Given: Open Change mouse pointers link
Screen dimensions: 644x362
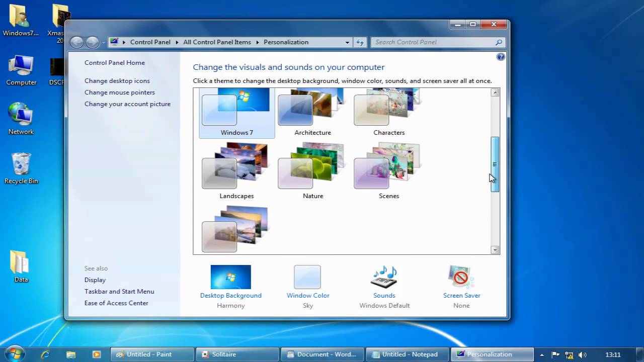Looking at the screenshot, I should tap(120, 93).
